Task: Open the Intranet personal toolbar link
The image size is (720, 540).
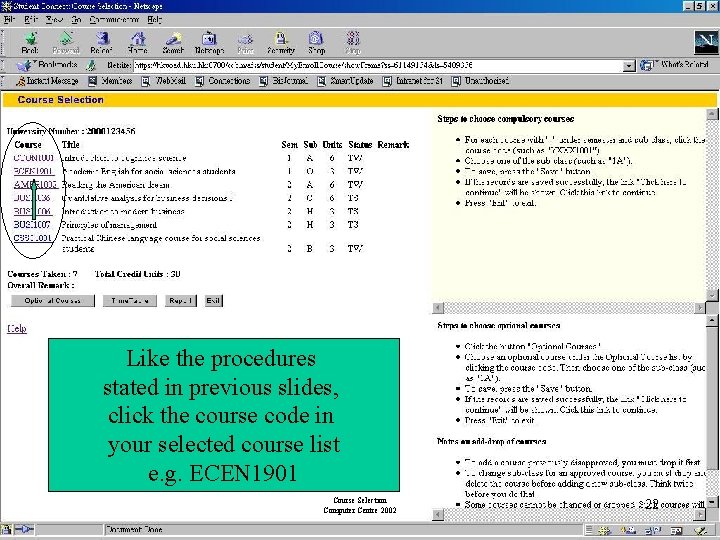Action: coord(413,81)
